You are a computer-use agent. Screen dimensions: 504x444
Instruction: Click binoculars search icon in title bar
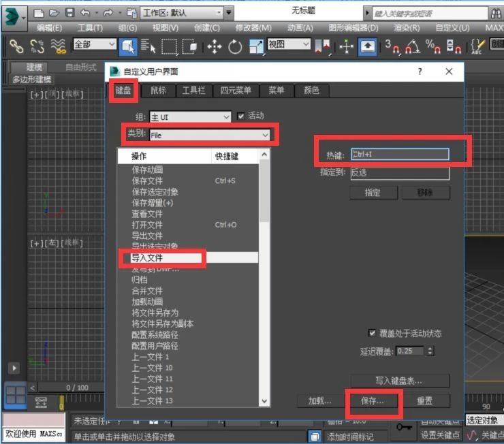click(x=496, y=14)
